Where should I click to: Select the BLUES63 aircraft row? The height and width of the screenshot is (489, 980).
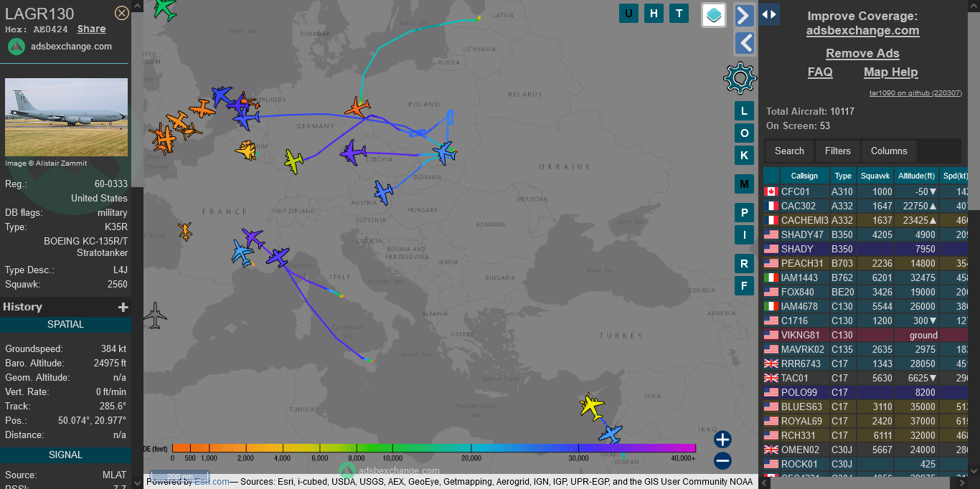point(866,407)
